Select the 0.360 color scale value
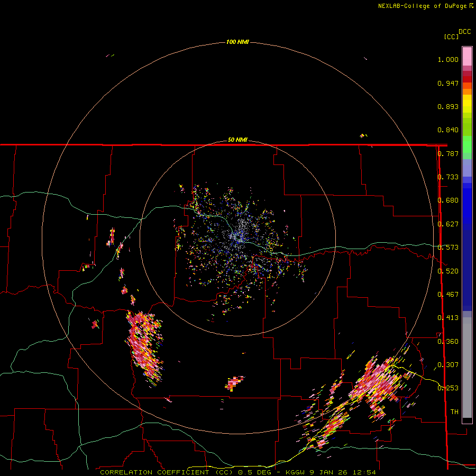The width and height of the screenshot is (476, 476). 448,342
